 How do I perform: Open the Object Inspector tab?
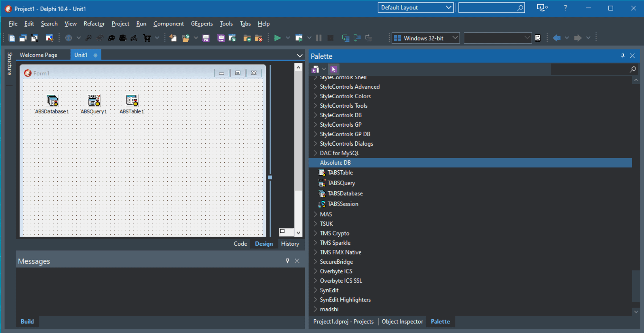point(402,321)
